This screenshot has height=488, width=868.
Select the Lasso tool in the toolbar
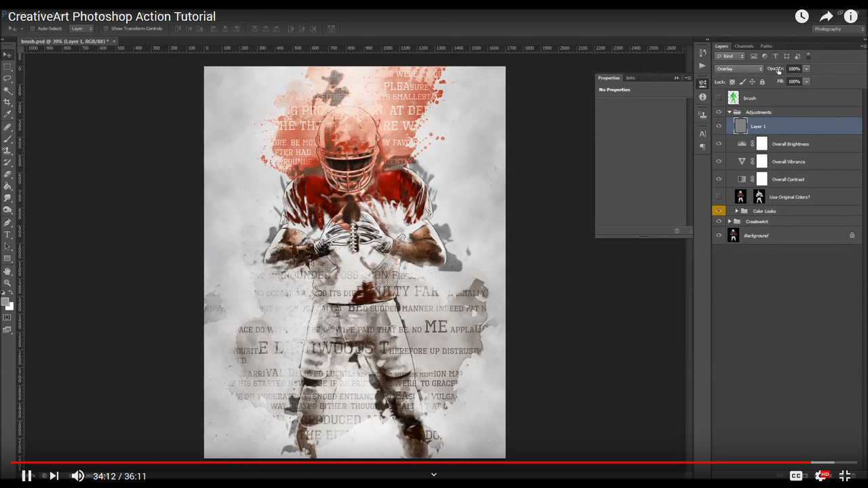(x=7, y=79)
